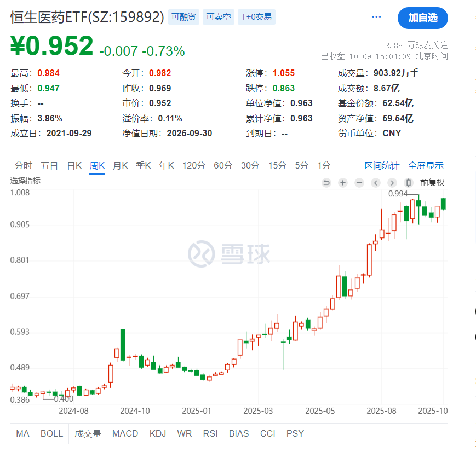This screenshot has height=452, width=476.
Task: Click the 0.863 limit-down price
Action: tap(284, 88)
